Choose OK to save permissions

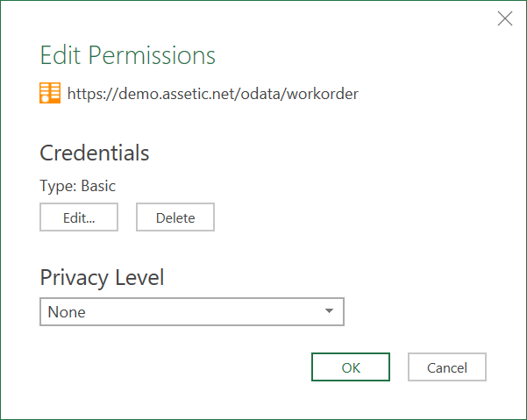pyautogui.click(x=351, y=367)
